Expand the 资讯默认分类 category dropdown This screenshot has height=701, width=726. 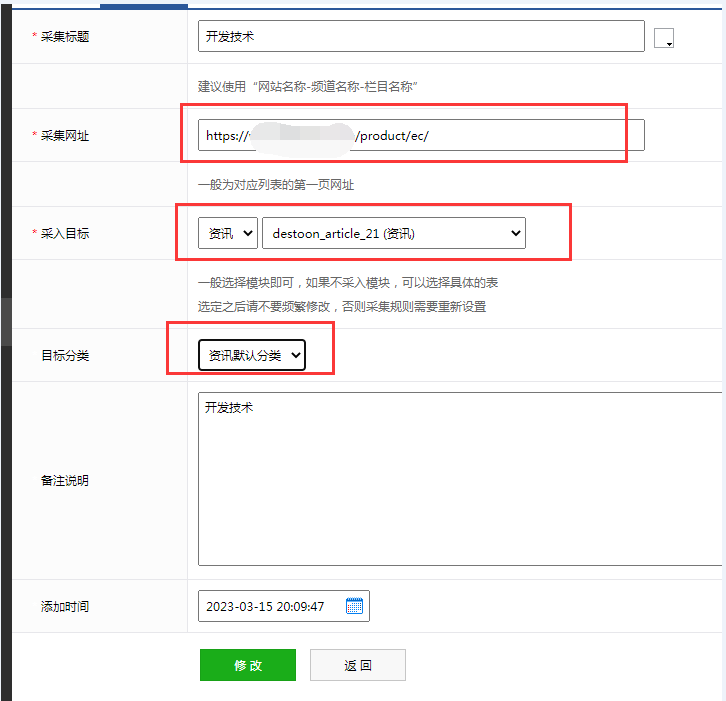(x=251, y=355)
